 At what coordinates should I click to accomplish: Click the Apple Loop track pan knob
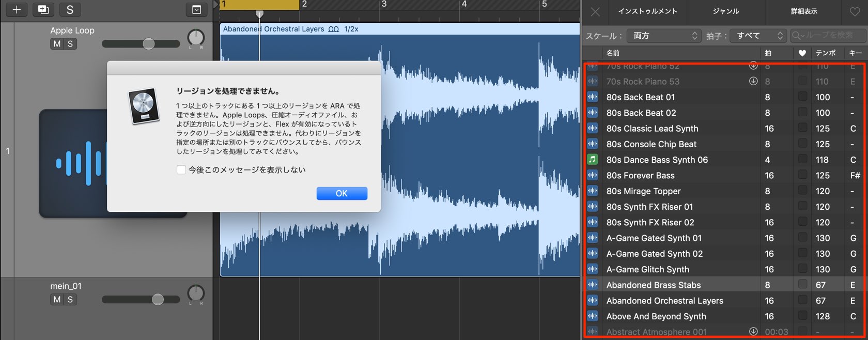point(196,37)
